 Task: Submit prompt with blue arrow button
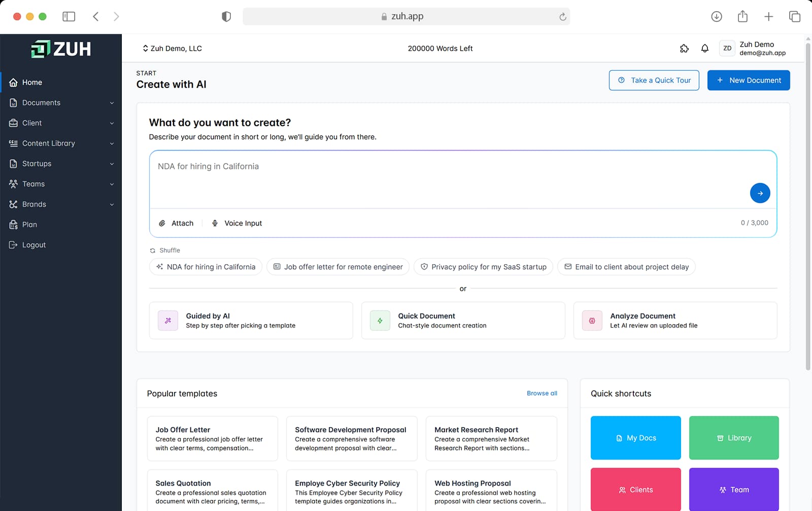[x=760, y=193]
